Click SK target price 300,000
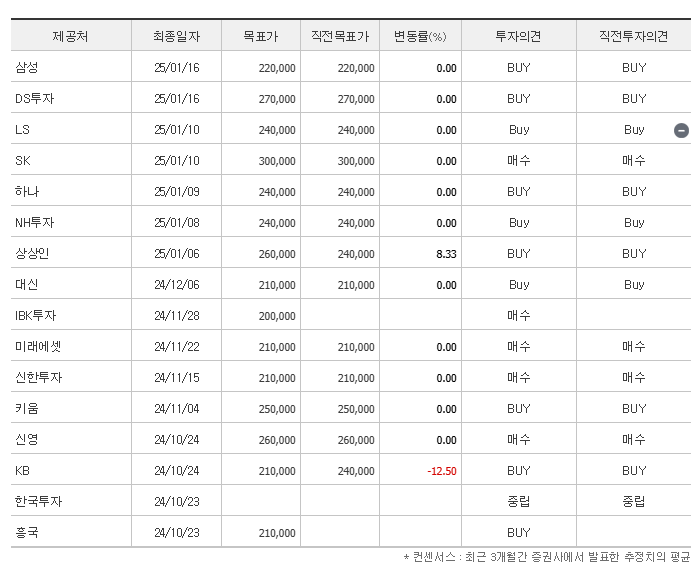The image size is (693, 565). click(277, 161)
